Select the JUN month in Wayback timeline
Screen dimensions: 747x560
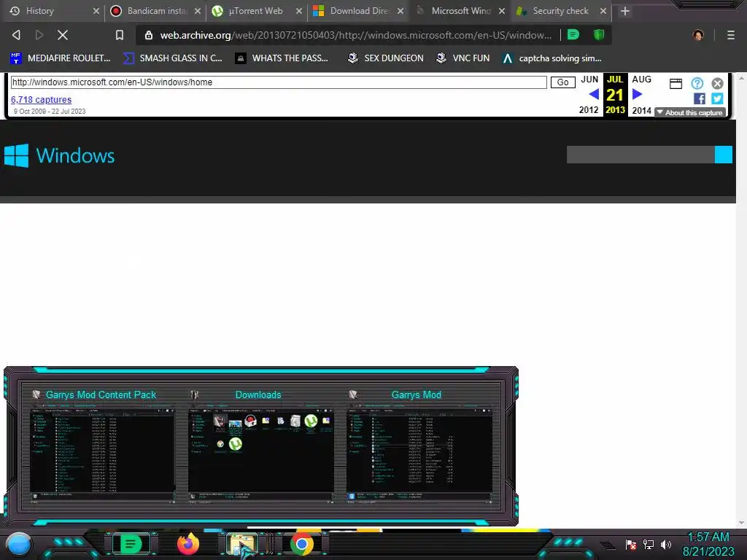(589, 79)
